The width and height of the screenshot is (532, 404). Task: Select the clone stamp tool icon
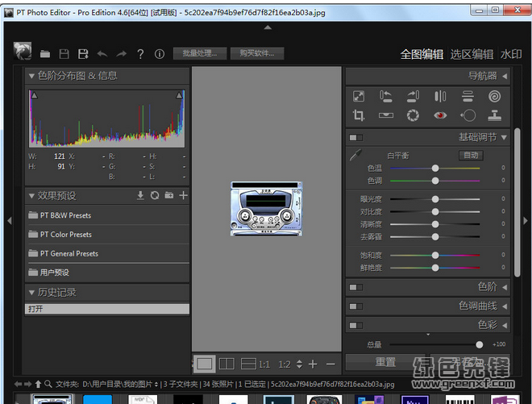(x=493, y=115)
